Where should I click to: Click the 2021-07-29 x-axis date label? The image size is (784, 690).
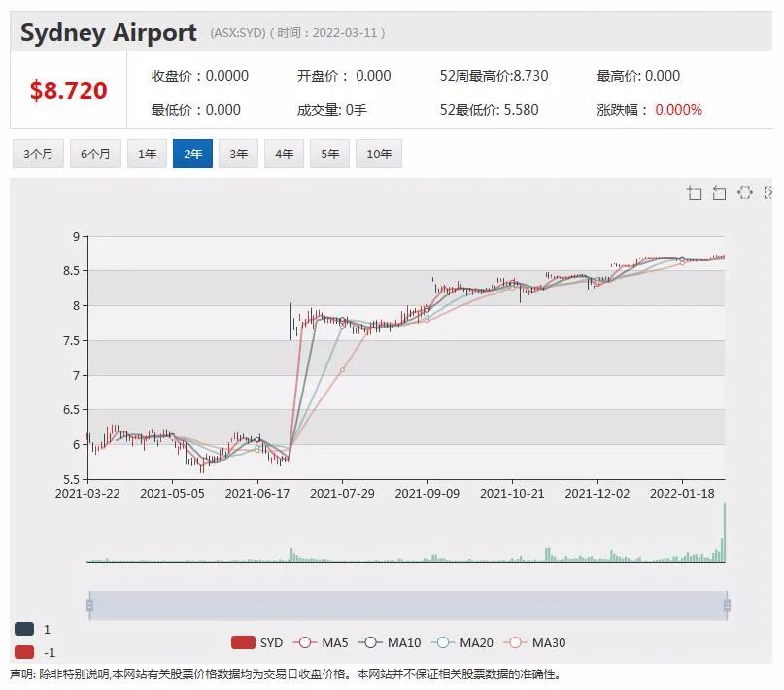(x=342, y=493)
